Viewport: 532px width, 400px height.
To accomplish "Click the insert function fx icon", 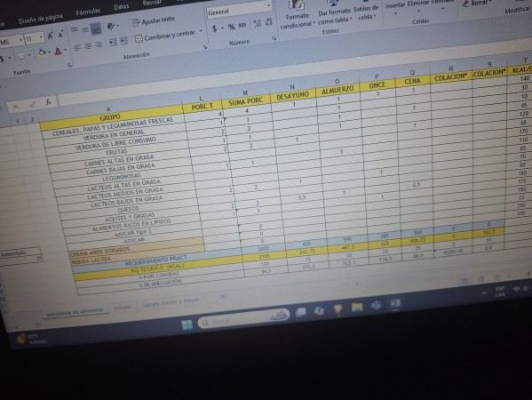I will pos(49,102).
